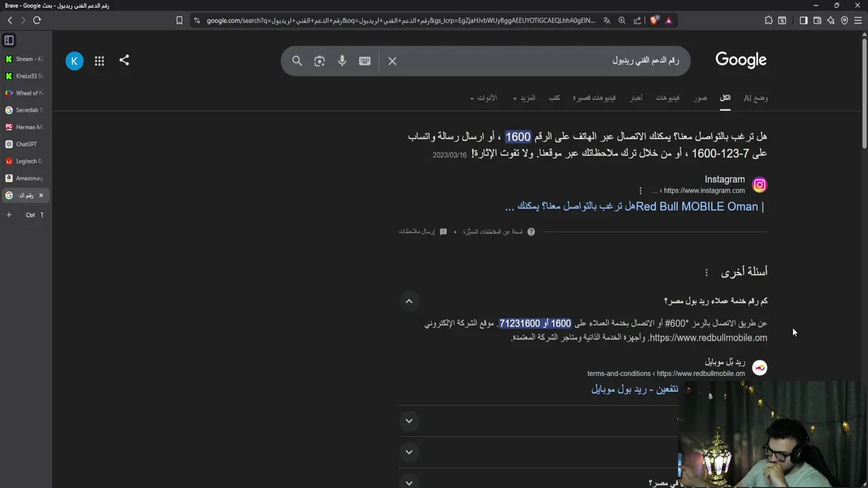Open the Red Bull MOBILE Oman link
Viewport: 868px width, 488px height.
tap(635, 207)
